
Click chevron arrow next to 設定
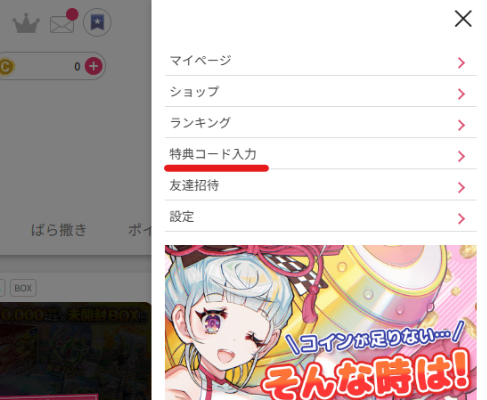(x=461, y=219)
